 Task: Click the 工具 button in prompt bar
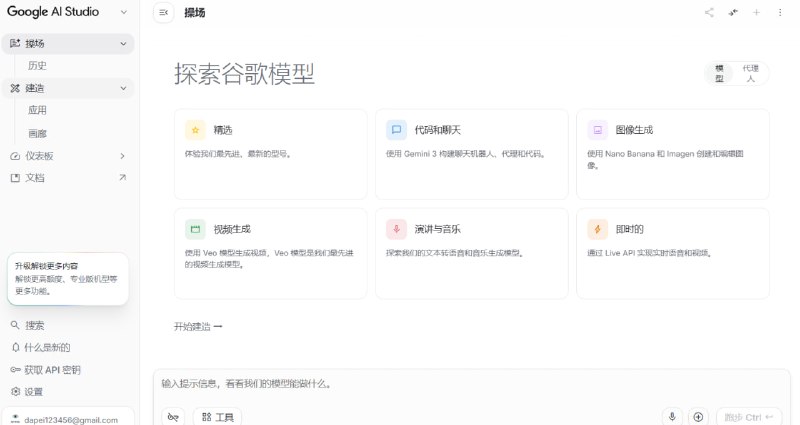[217, 417]
